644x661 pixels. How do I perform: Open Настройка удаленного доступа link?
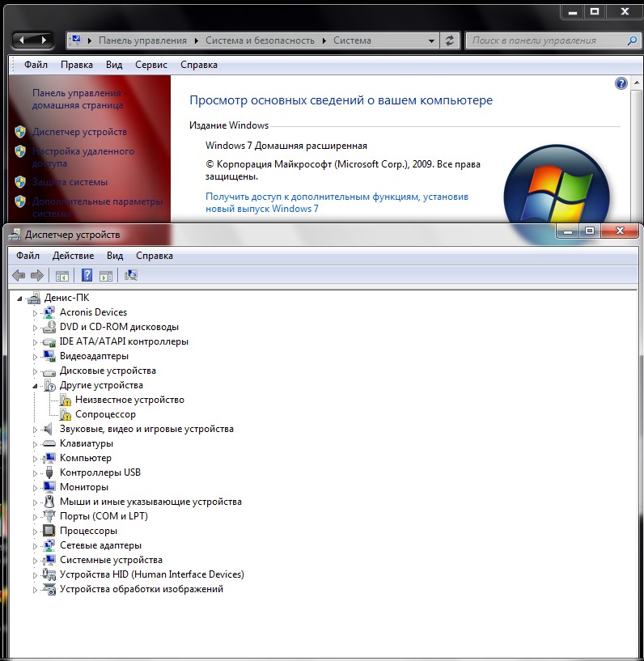(x=83, y=157)
